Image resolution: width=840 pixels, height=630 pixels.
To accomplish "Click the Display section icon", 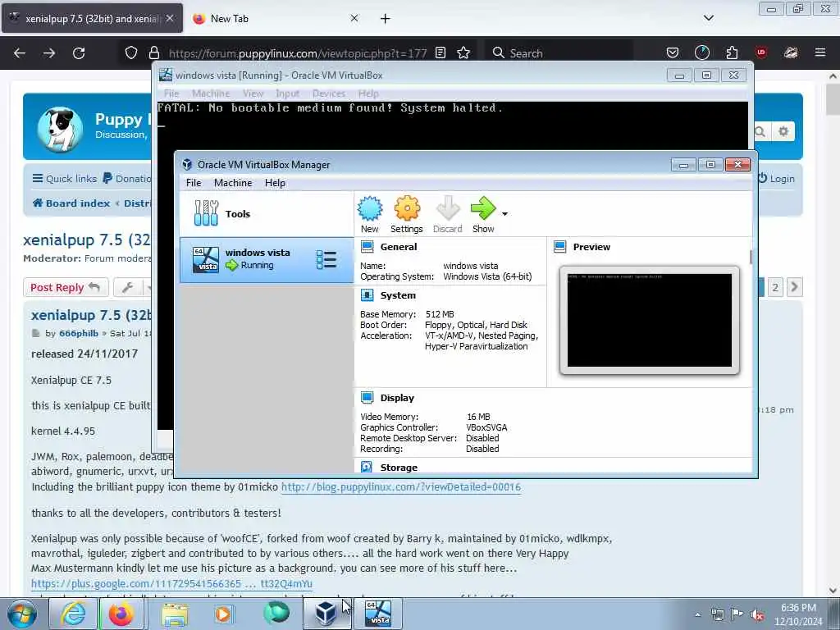I will (x=367, y=398).
